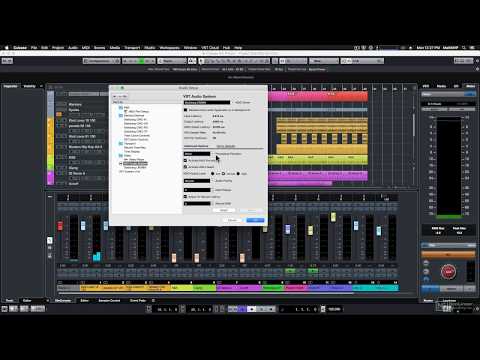Toggle Release Driver when Application is in Background

(186, 110)
